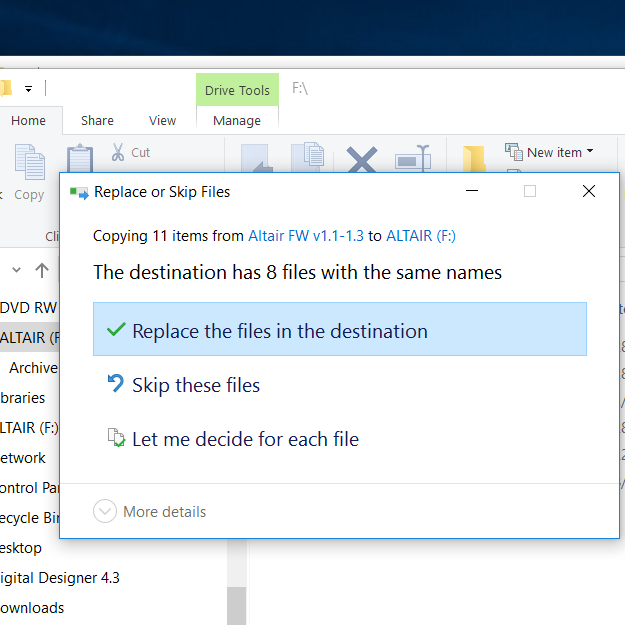Open the Quick Access Toolbar customize dropdown
This screenshot has height=625, width=625.
[x=28, y=89]
